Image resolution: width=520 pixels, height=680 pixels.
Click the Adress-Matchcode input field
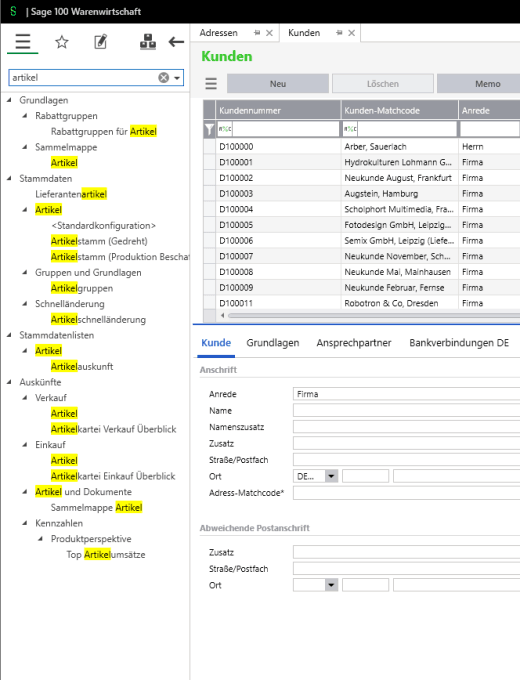(406, 493)
